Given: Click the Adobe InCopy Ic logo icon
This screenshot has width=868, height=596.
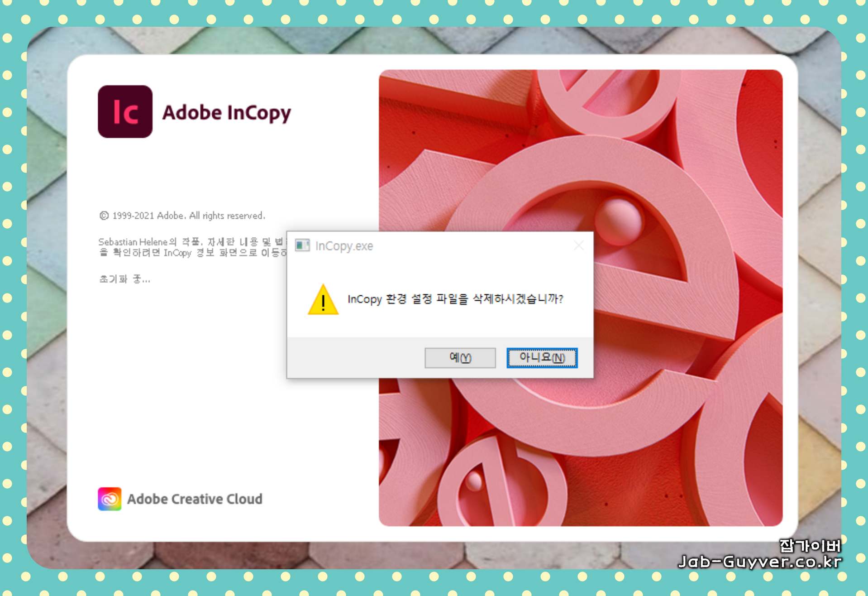Looking at the screenshot, I should pos(125,111).
